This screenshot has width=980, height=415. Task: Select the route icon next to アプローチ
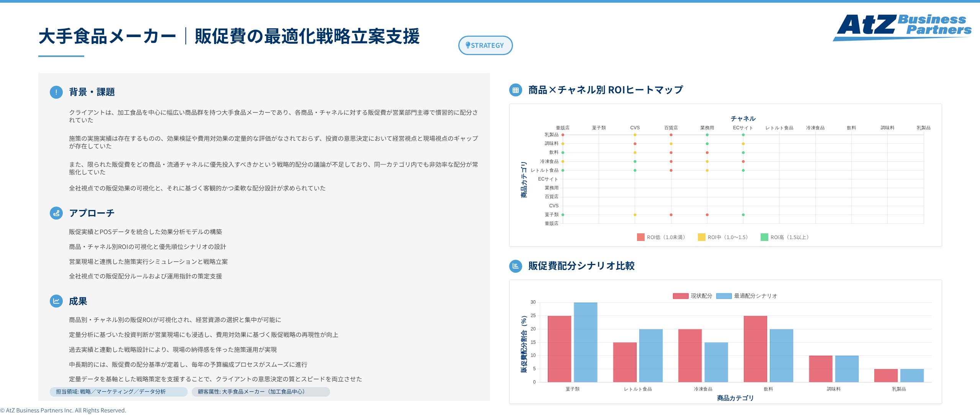56,214
